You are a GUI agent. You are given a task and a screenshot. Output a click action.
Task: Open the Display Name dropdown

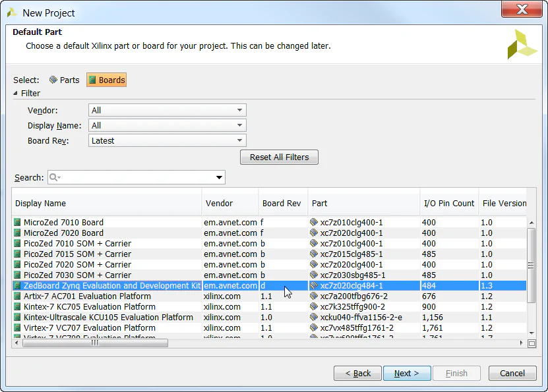[240, 125]
